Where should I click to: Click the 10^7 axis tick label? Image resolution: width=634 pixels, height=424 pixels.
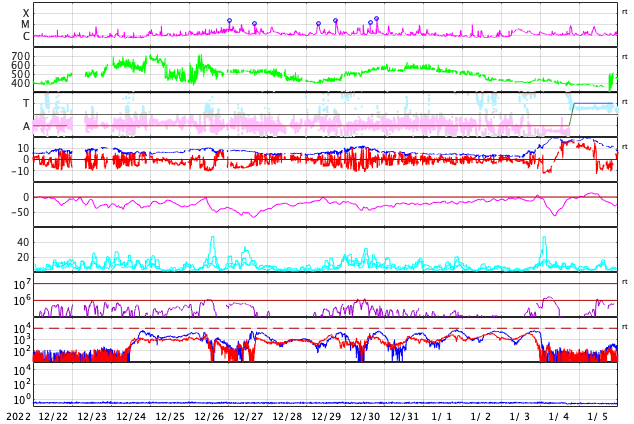pos(22,284)
